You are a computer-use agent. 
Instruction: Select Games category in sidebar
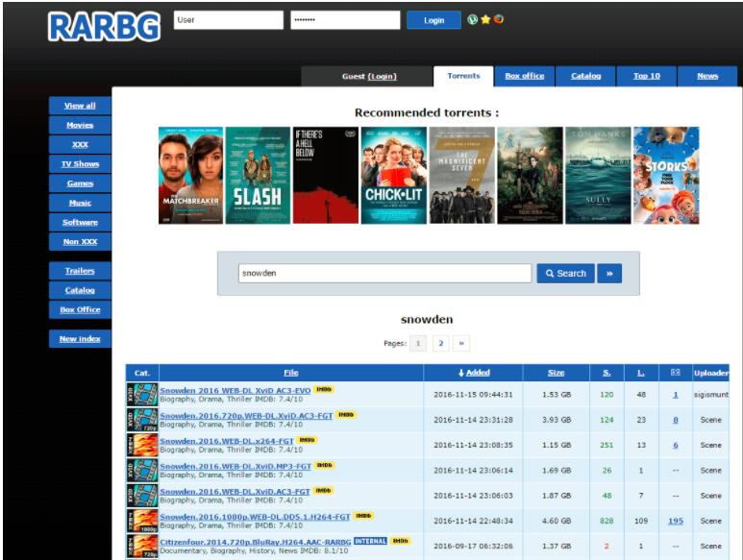[80, 183]
